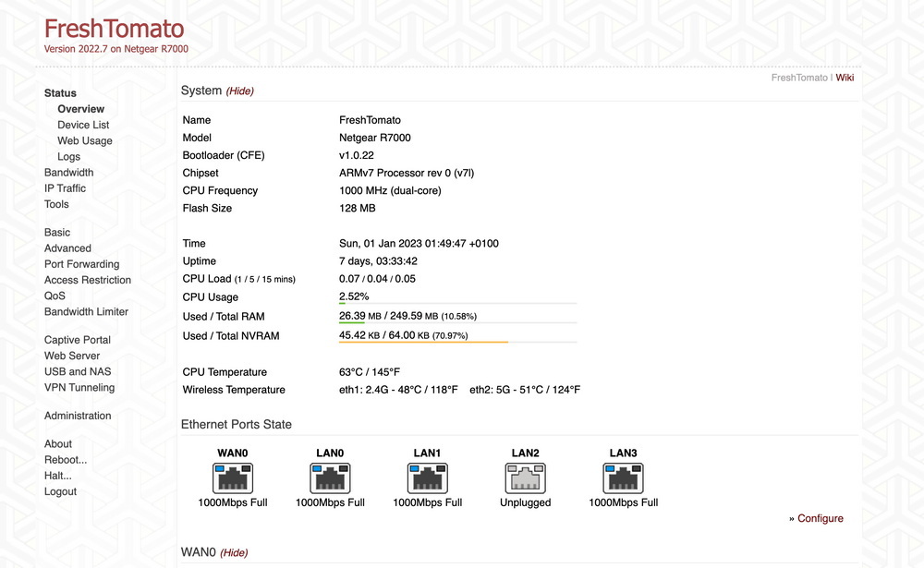
Task: Open Web Server settings
Action: (x=72, y=356)
